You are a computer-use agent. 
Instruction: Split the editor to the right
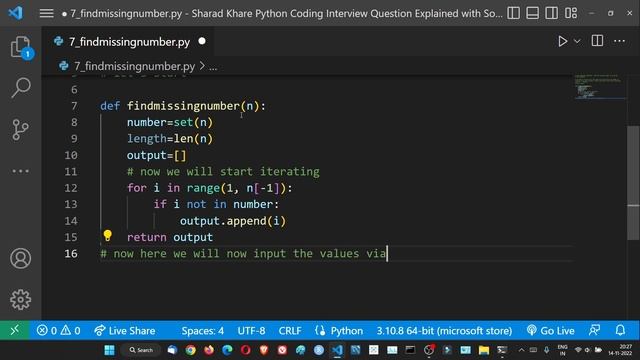(x=597, y=41)
